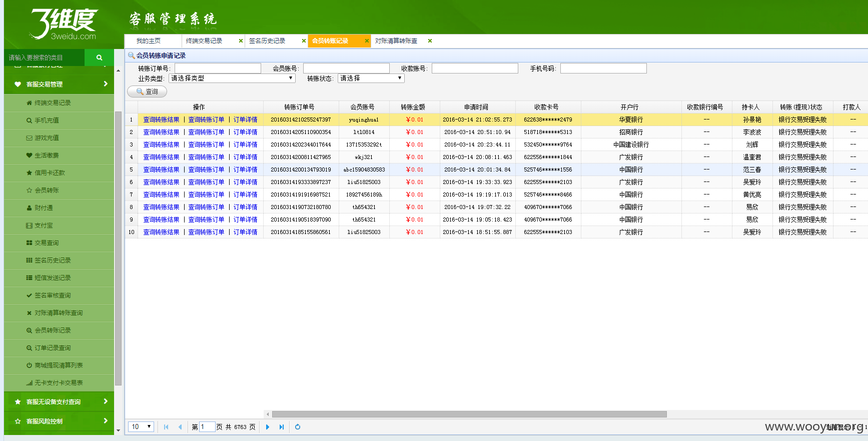The height and width of the screenshot is (441, 868).
Task: Expand 客服无设备支付查询 section
Action: [x=59, y=401]
